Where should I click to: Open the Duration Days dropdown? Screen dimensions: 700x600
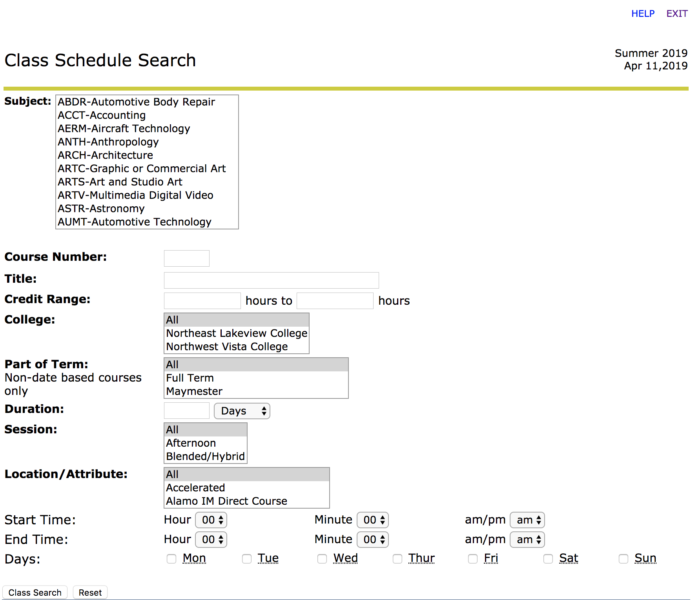coord(242,411)
